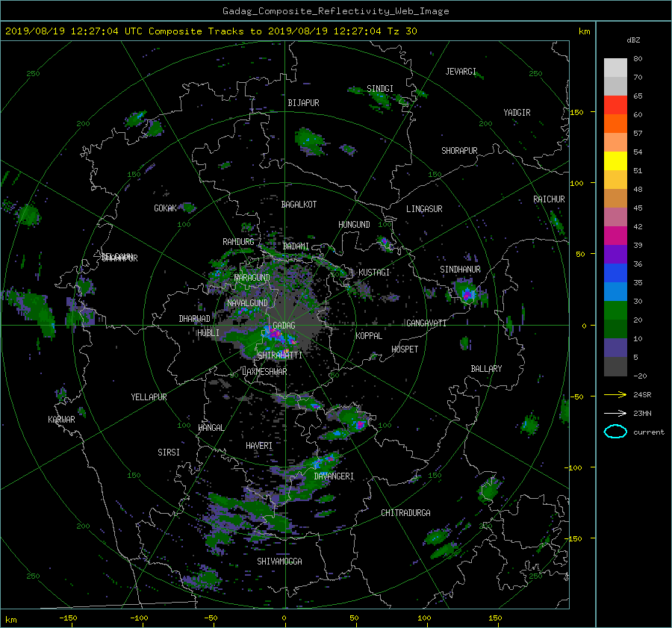This screenshot has height=628, width=672.
Task: Click the 'GADAG' label at radar center
Action: point(284,326)
